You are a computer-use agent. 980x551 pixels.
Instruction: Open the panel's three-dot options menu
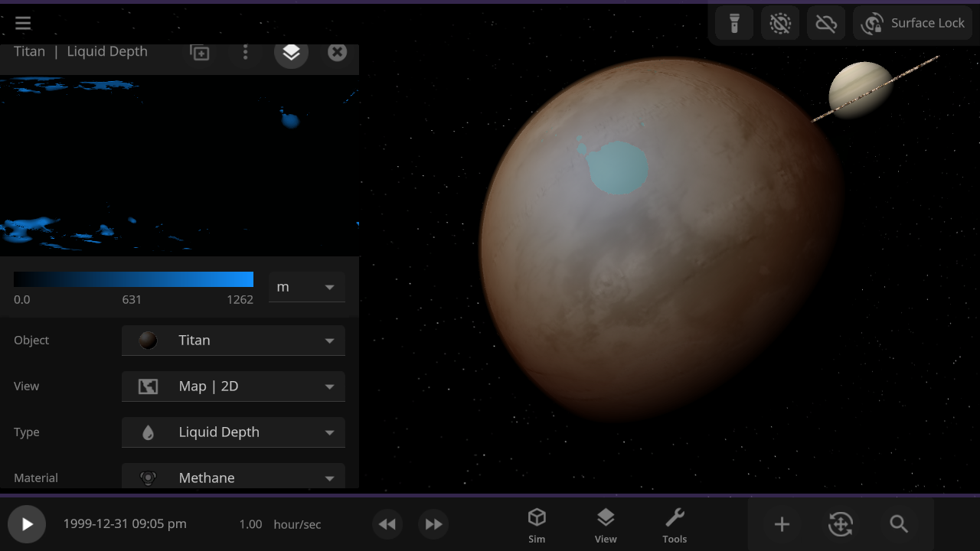(245, 52)
